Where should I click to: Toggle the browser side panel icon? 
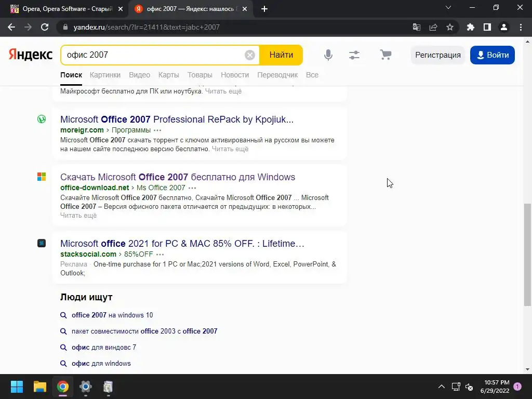tap(487, 27)
